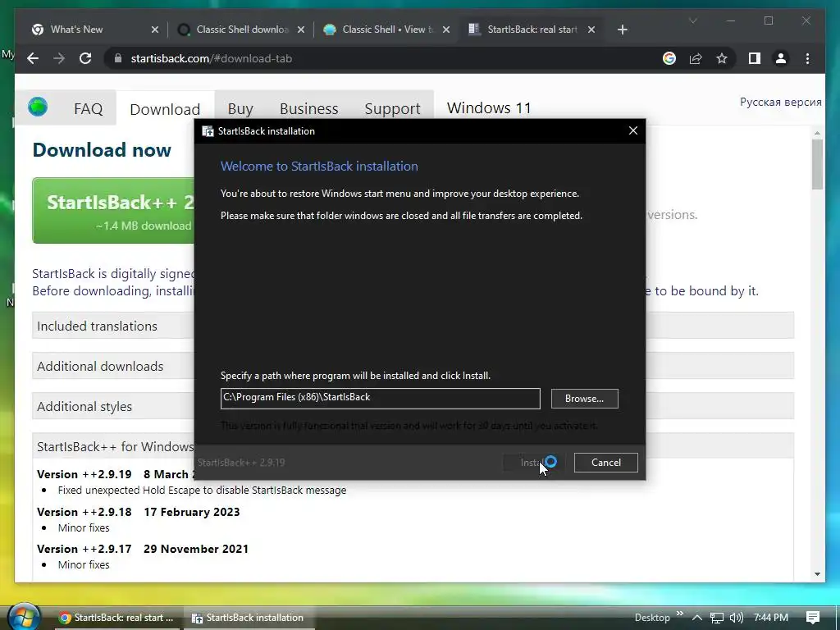The width and height of the screenshot is (840, 630).
Task: Select the Download site tab
Action: (165, 109)
